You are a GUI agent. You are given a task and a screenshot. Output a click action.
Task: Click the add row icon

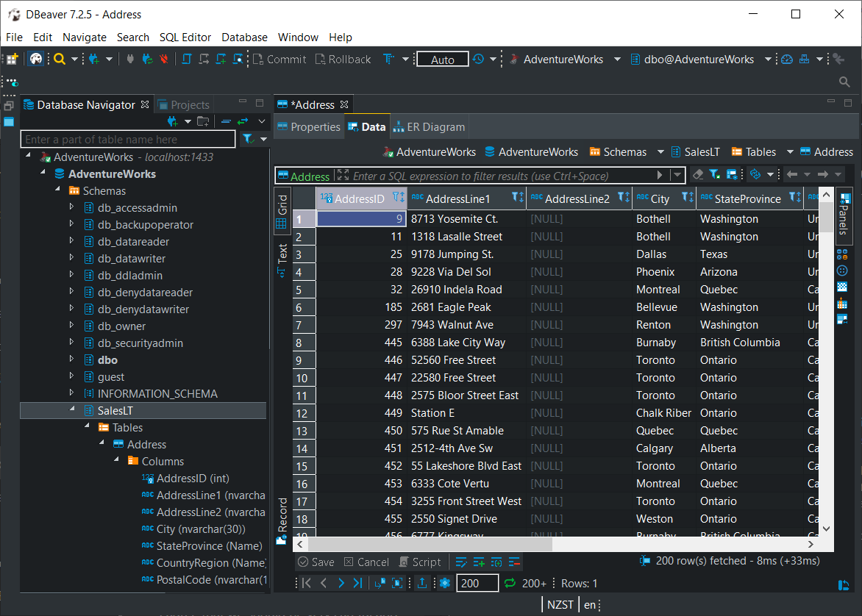pyautogui.click(x=479, y=562)
